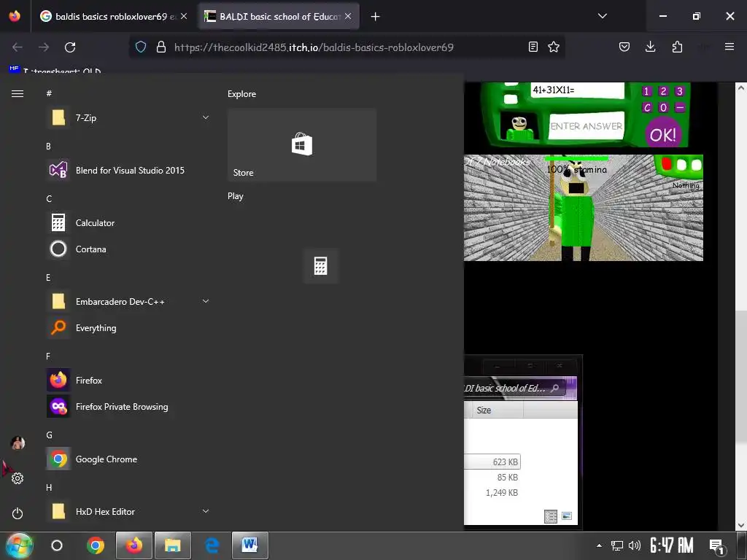This screenshot has height=560, width=747.
Task: Click keypad digit 3 in math screenshot
Action: [x=680, y=91]
